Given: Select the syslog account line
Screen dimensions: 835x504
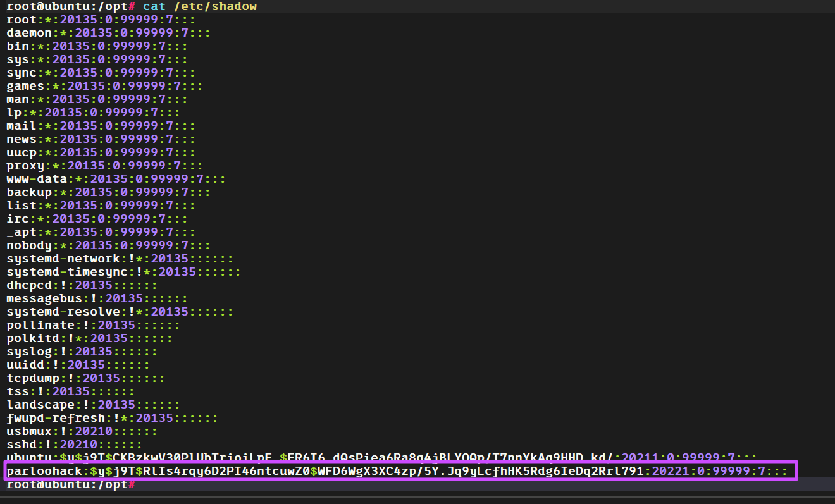Looking at the screenshot, I should [x=82, y=352].
